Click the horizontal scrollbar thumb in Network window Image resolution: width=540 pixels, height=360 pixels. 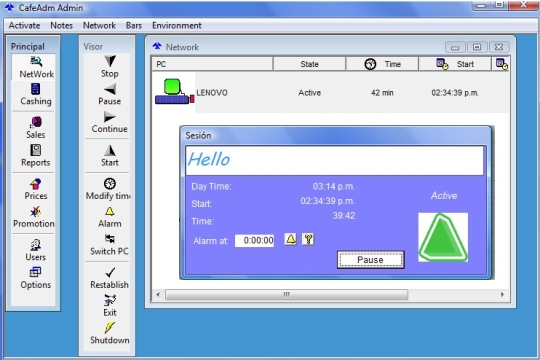pos(287,295)
